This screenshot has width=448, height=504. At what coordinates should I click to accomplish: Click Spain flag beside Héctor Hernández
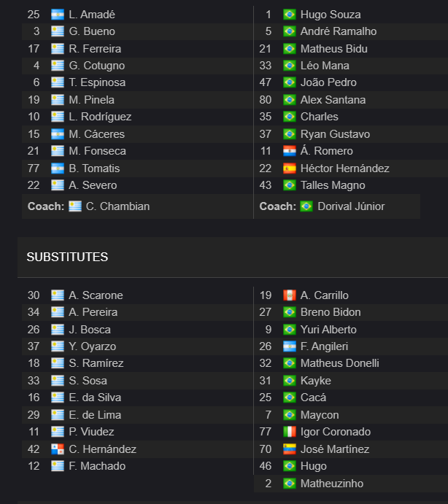coord(290,168)
